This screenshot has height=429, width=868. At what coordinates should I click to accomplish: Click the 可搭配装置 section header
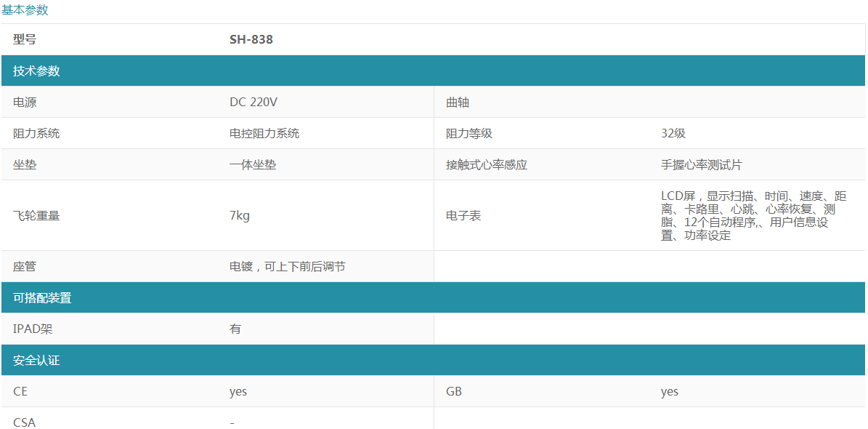click(42, 297)
